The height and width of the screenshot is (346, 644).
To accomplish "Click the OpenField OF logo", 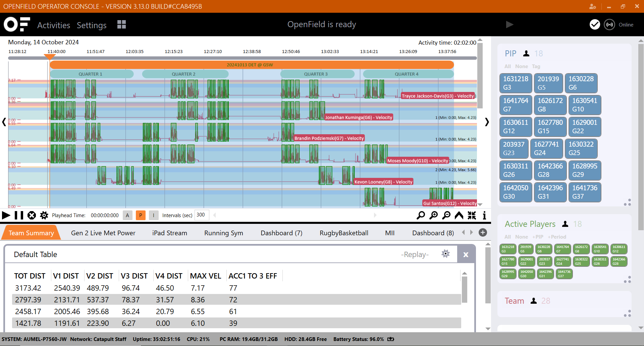I will click(17, 24).
